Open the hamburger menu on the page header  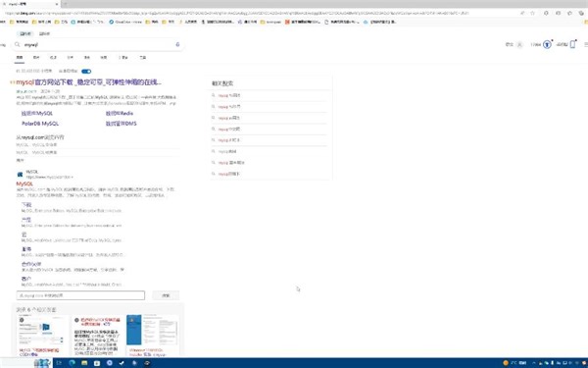(x=586, y=44)
